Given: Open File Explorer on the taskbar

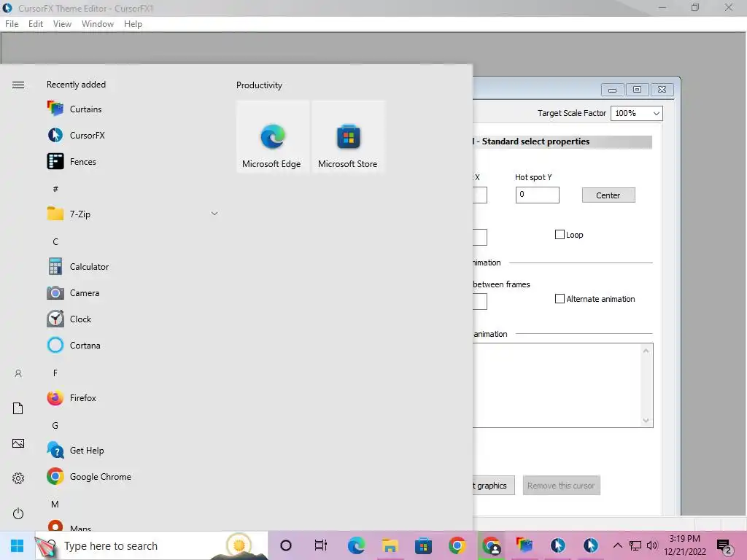Looking at the screenshot, I should [390, 545].
